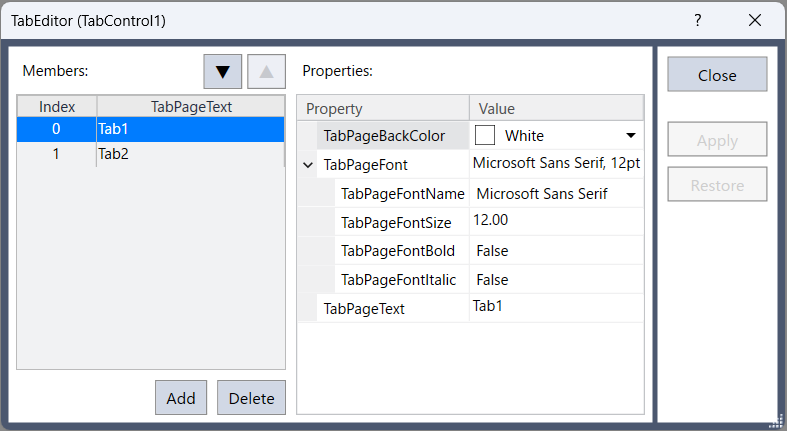Click the TabPageFontName value field
The image size is (787, 431).
point(555,193)
